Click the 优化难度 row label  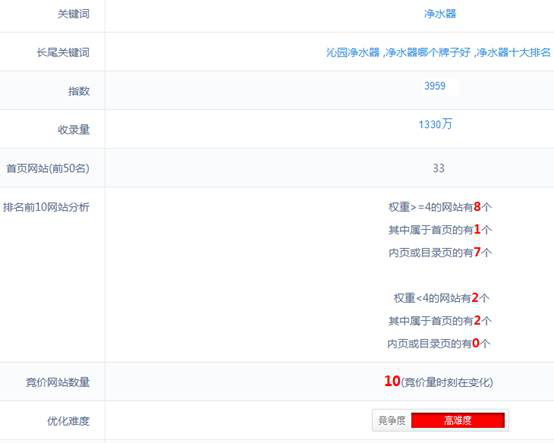pos(68,421)
